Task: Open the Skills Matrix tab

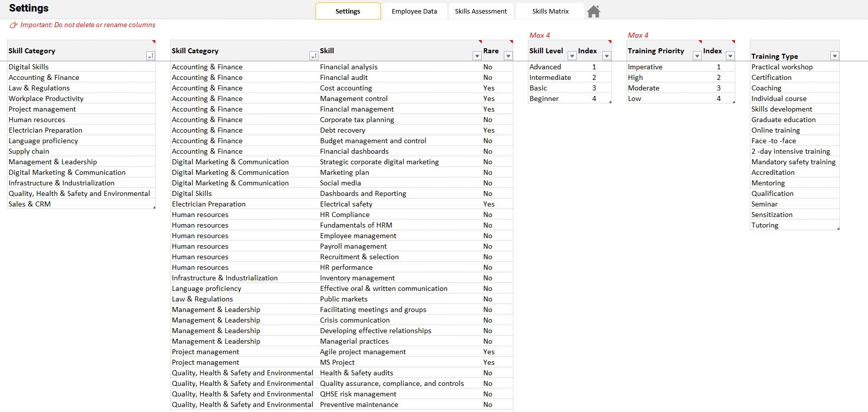Action: click(x=551, y=11)
